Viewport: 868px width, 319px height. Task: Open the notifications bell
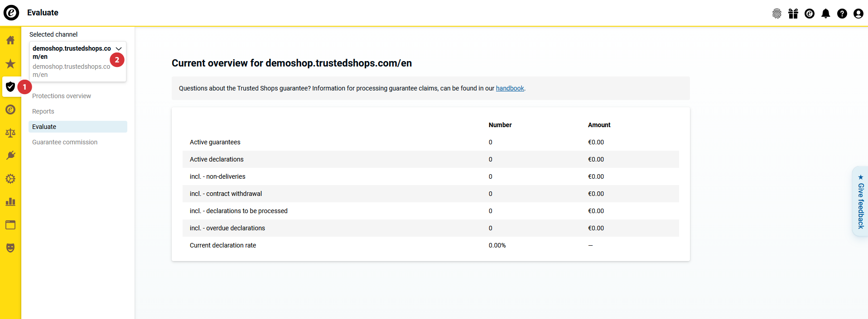[x=826, y=14]
